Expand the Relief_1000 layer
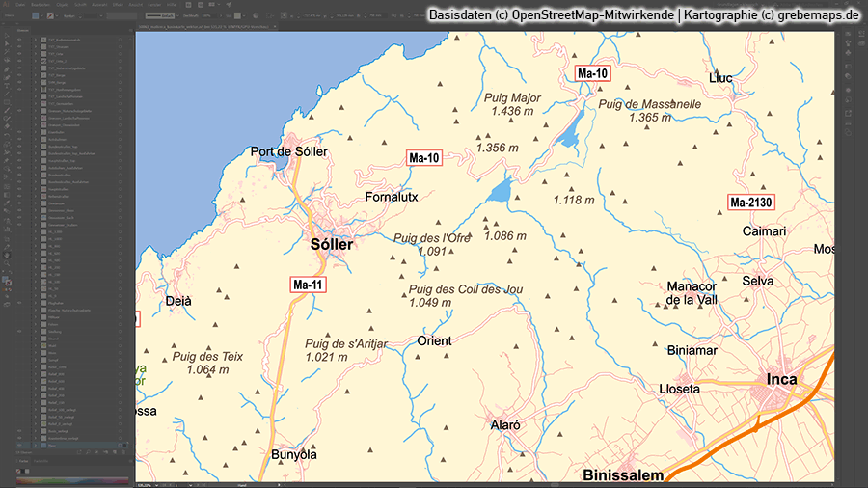Image resolution: width=868 pixels, height=488 pixels. [x=37, y=367]
